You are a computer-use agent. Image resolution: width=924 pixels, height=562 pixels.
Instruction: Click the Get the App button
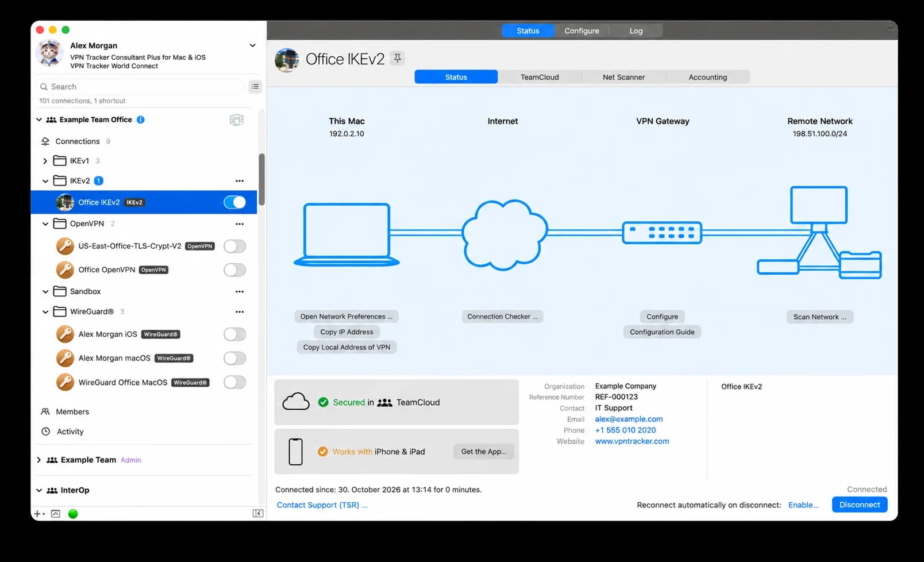point(484,452)
